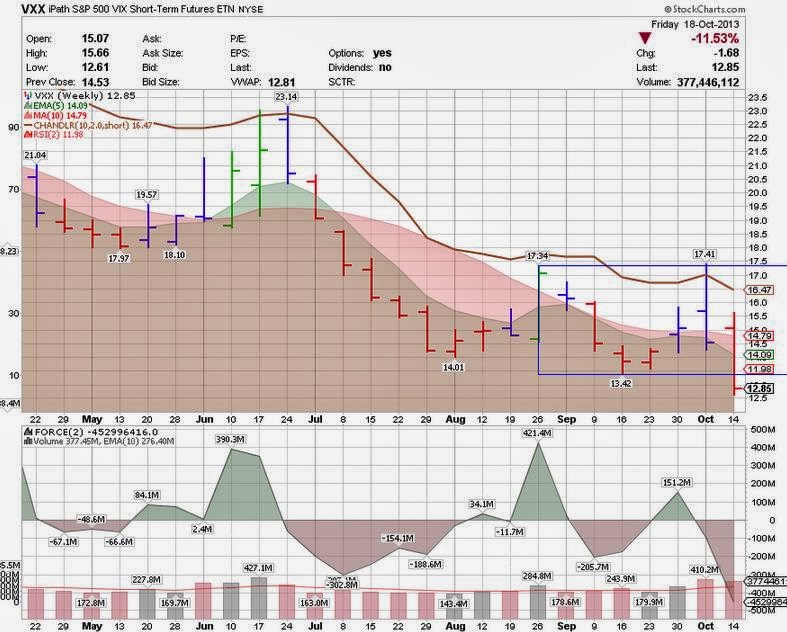
Task: Click the 17.34 price label
Action: click(537, 256)
